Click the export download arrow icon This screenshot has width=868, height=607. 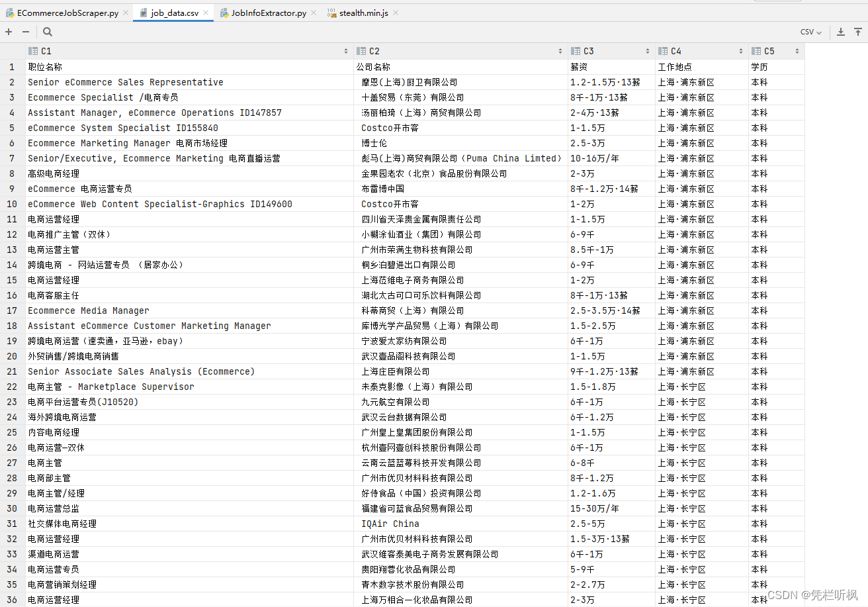point(841,32)
